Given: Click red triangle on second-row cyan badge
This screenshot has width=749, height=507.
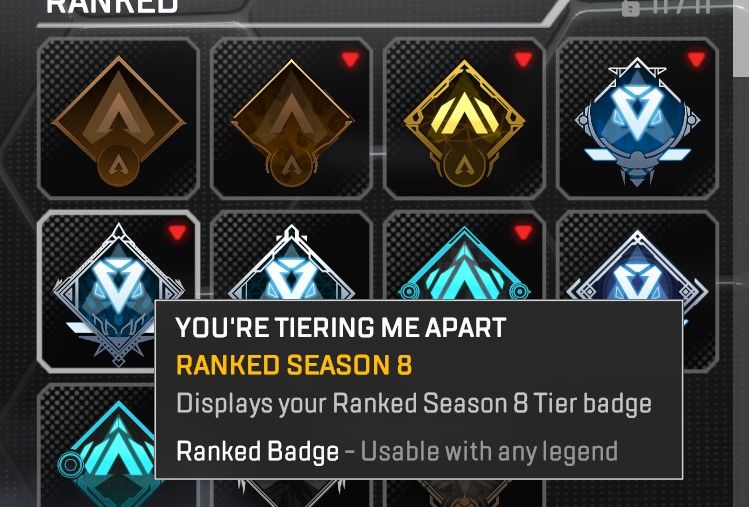Looking at the screenshot, I should point(523,232).
